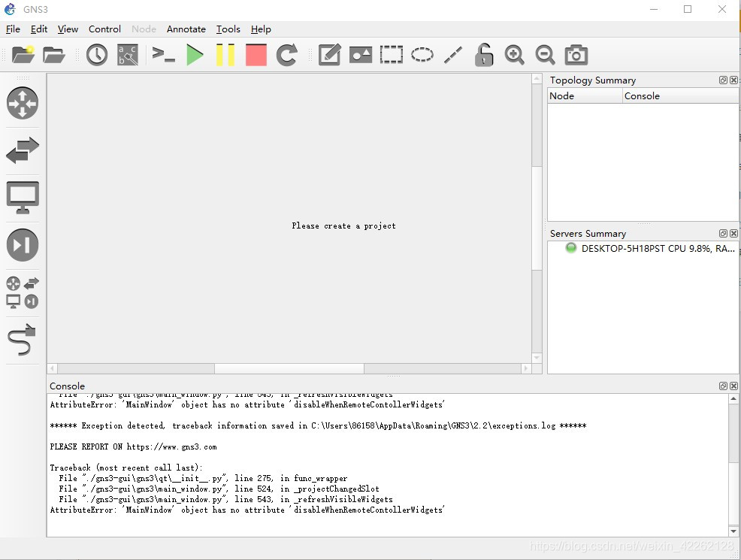This screenshot has height=560, width=741.
Task: Click the Console column header
Action: pyautogui.click(x=680, y=96)
